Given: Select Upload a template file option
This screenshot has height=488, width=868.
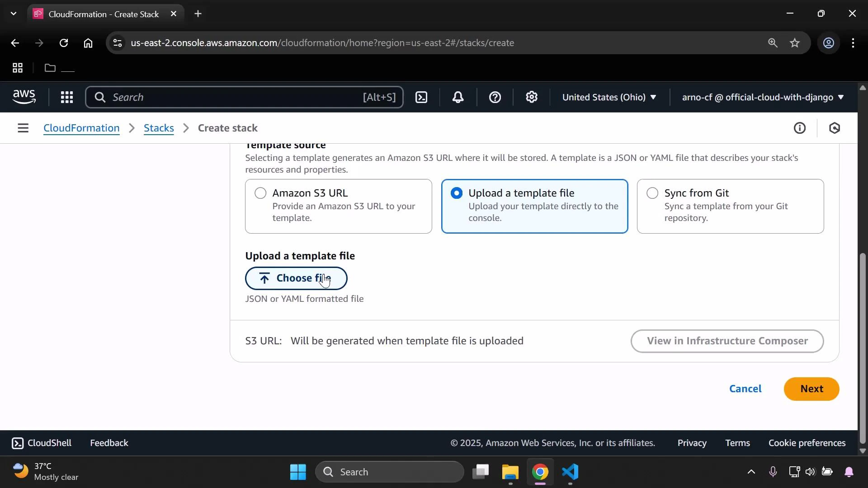Looking at the screenshot, I should pyautogui.click(x=457, y=193).
